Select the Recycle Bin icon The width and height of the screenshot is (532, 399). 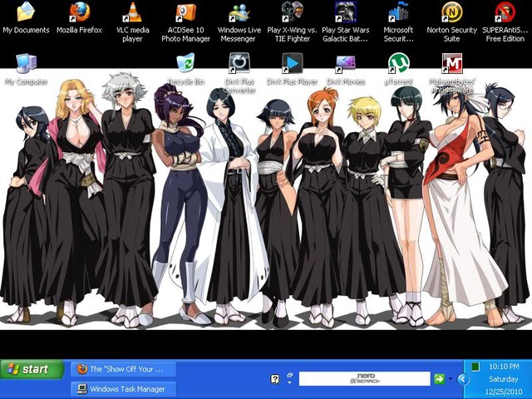(x=185, y=63)
